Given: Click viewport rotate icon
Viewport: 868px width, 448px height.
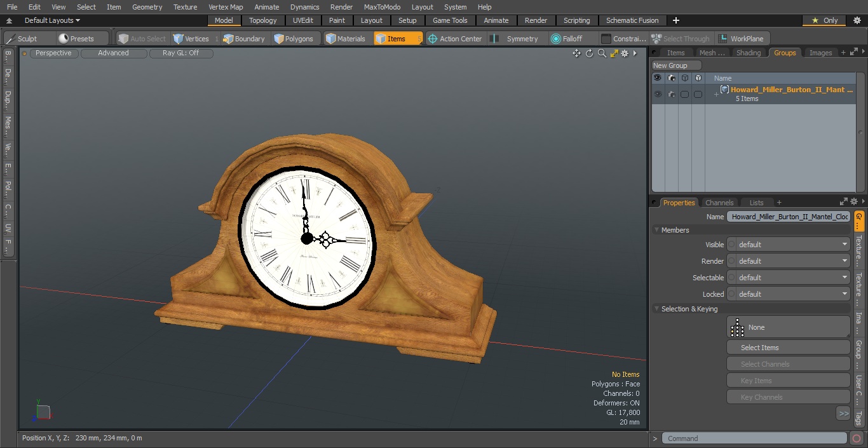Looking at the screenshot, I should point(589,53).
